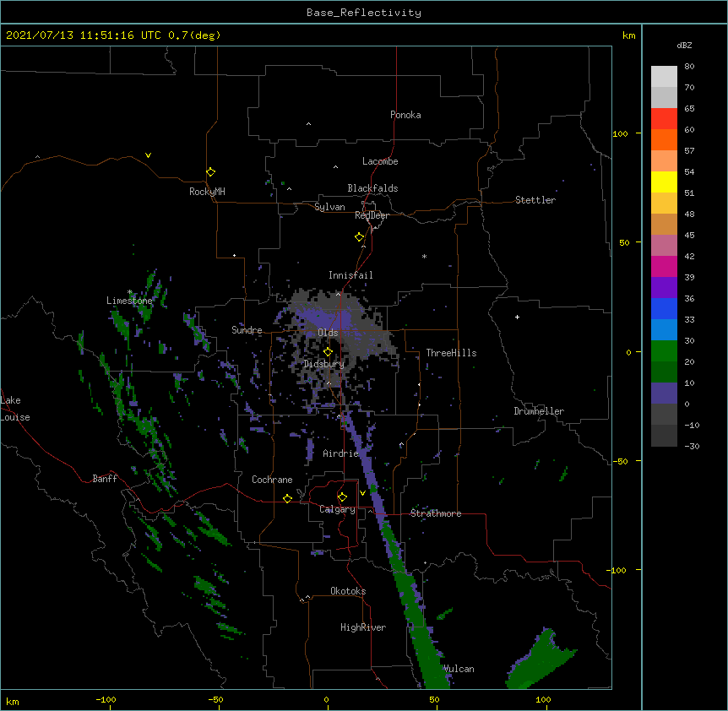This screenshot has width=728, height=711.
Task: Click the Olds town label
Action: (x=328, y=333)
